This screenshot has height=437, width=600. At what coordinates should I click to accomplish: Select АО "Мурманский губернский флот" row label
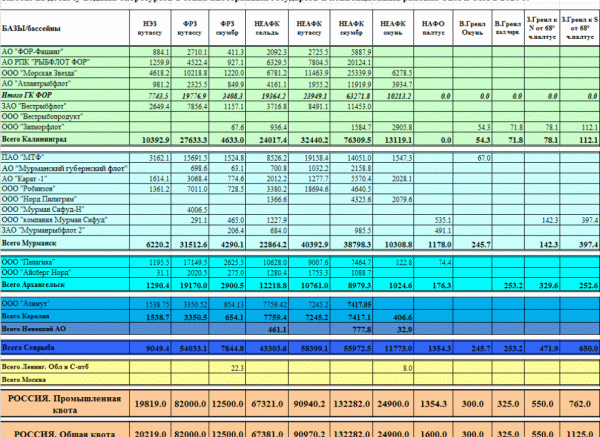click(65, 168)
